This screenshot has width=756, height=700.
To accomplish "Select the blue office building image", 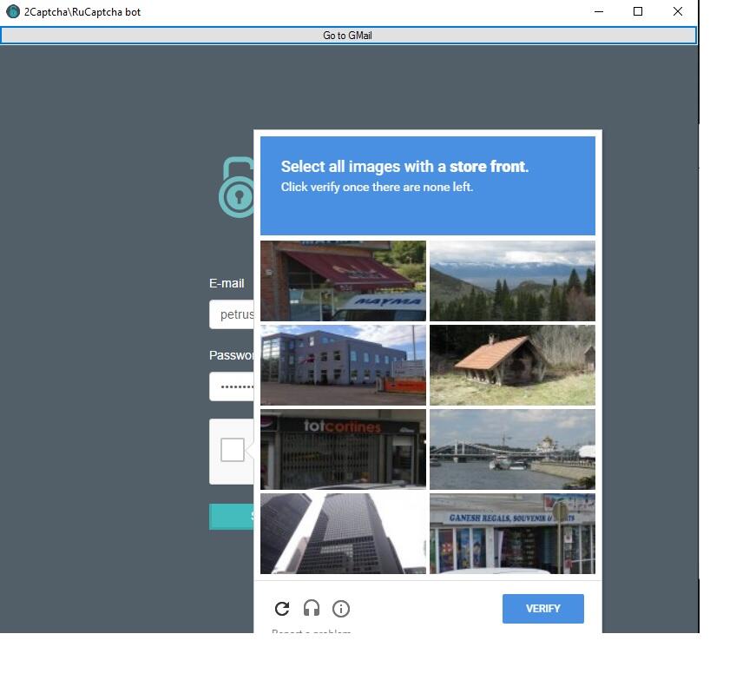I will (x=344, y=365).
